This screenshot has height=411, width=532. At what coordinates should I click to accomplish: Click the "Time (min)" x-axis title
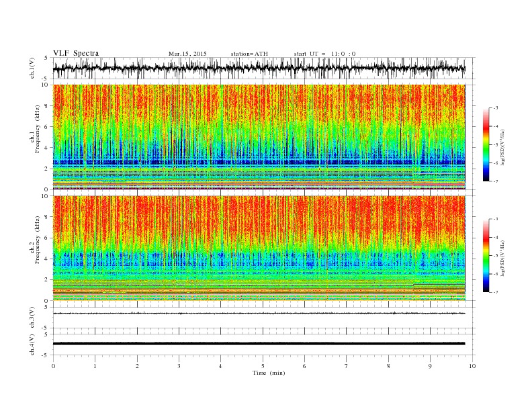(269, 373)
